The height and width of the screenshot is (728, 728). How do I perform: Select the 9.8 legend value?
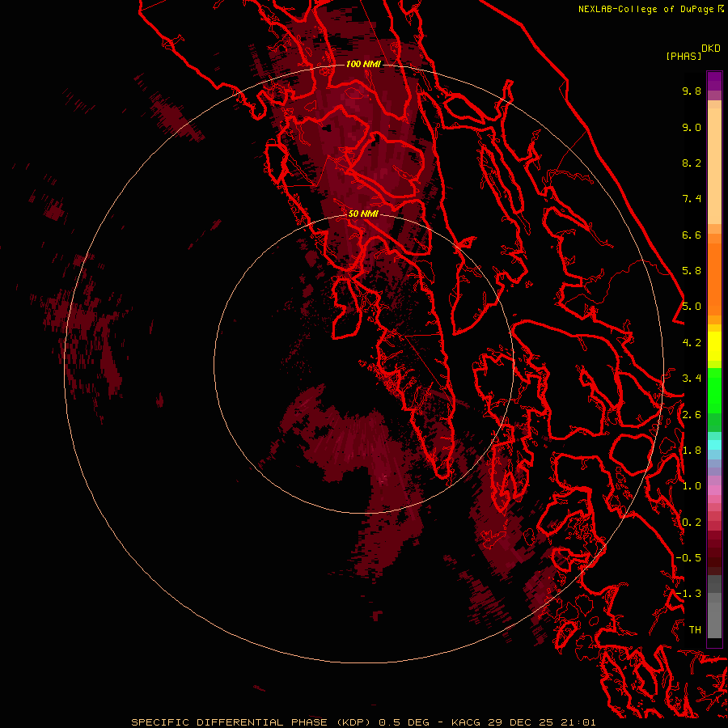click(x=692, y=91)
